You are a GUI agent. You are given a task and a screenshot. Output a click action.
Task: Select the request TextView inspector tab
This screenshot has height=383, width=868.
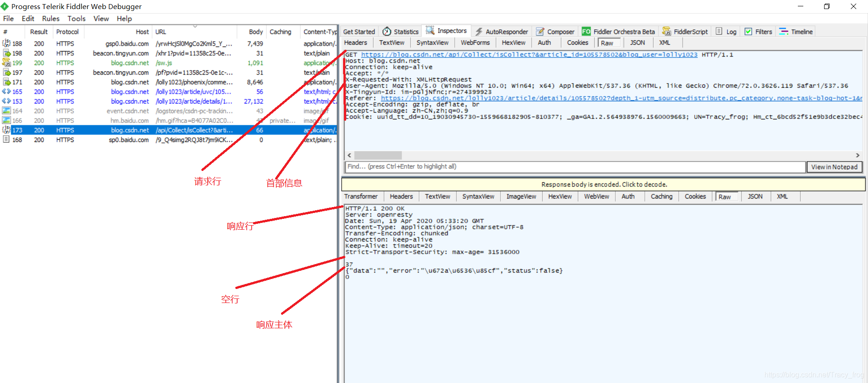coord(391,43)
